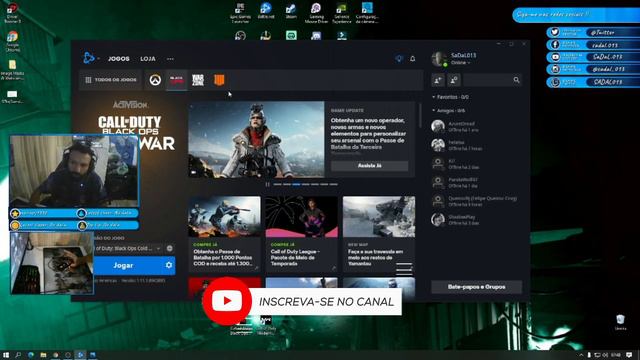Open the Battle.net logo dropdown arrow
Viewport: 640px width, 360px height.
99,59
